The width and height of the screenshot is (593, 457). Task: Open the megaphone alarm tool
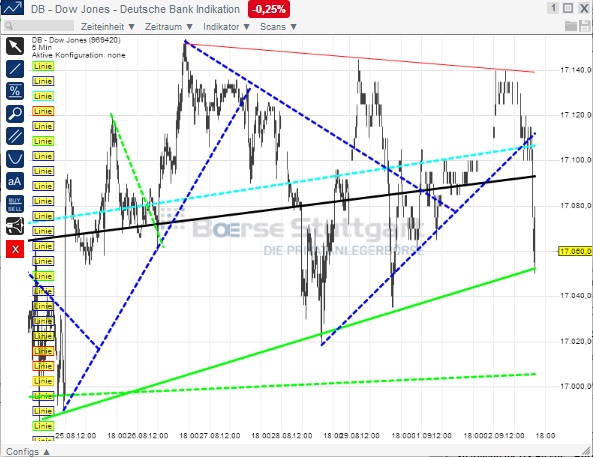tap(15, 227)
